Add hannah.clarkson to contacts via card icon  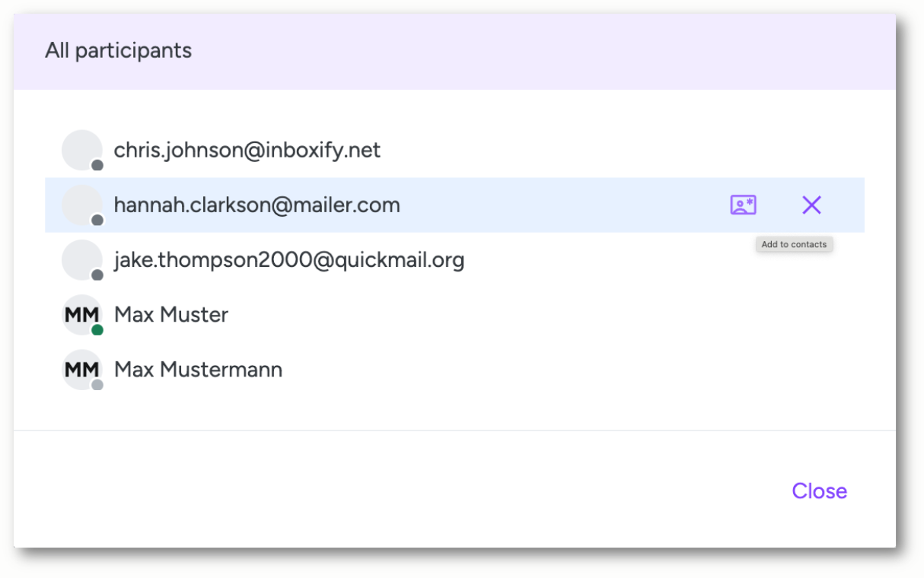[x=743, y=205]
